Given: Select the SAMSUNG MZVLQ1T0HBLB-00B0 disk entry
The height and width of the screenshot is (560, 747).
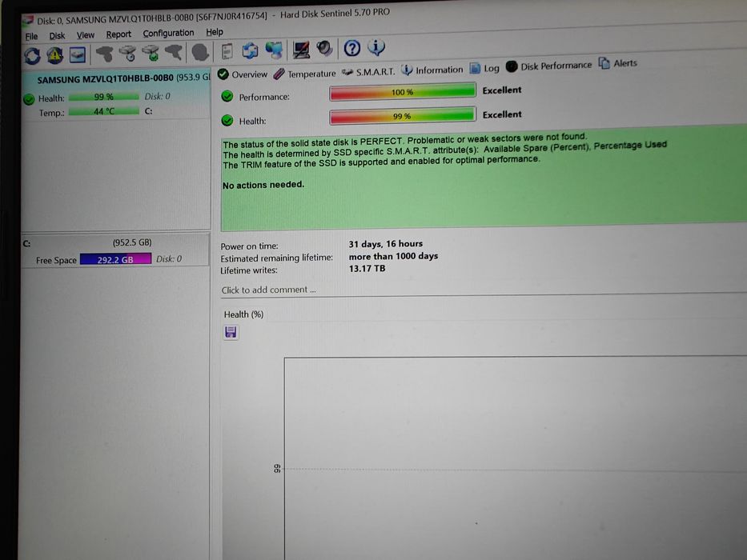Looking at the screenshot, I should pos(116,94).
